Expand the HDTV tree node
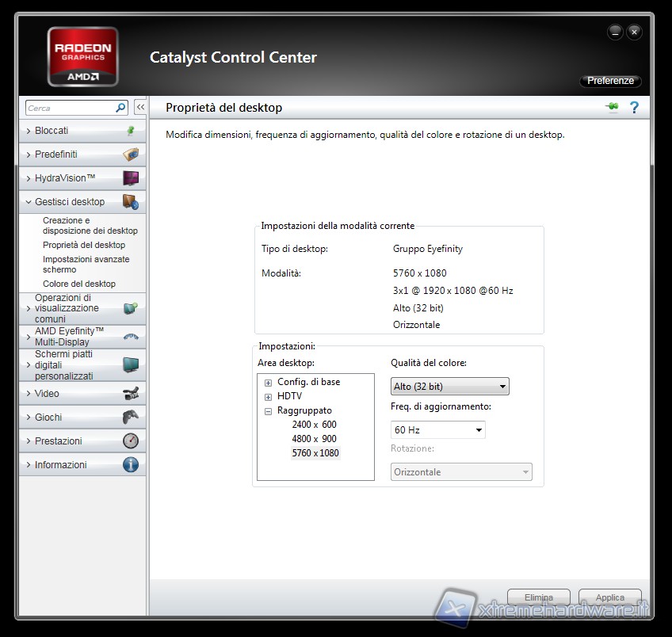This screenshot has width=672, height=637. point(269,397)
